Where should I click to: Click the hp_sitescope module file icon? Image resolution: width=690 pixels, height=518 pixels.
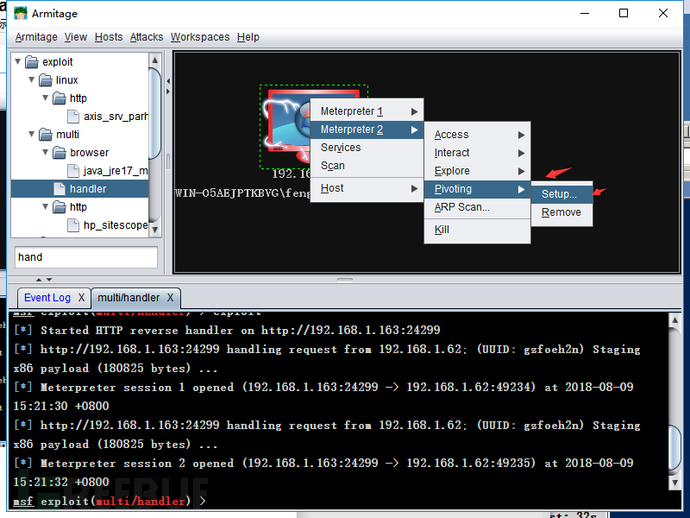coord(73,225)
